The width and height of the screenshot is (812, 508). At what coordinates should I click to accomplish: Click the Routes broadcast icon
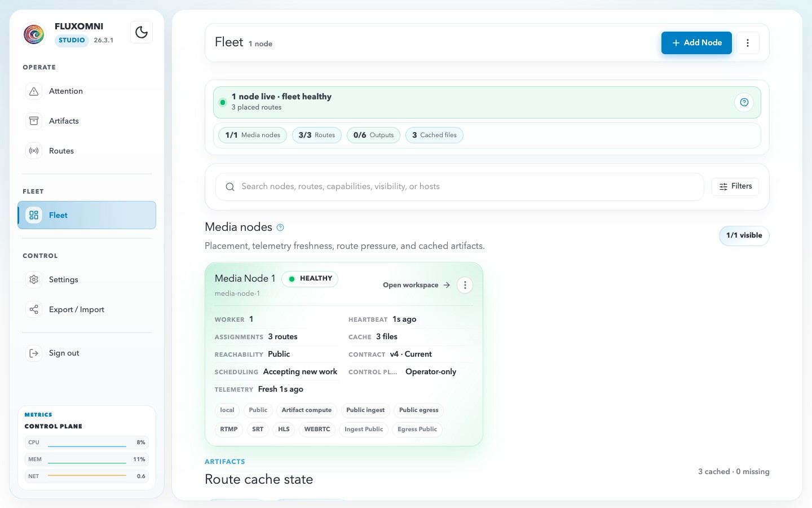pyautogui.click(x=34, y=151)
